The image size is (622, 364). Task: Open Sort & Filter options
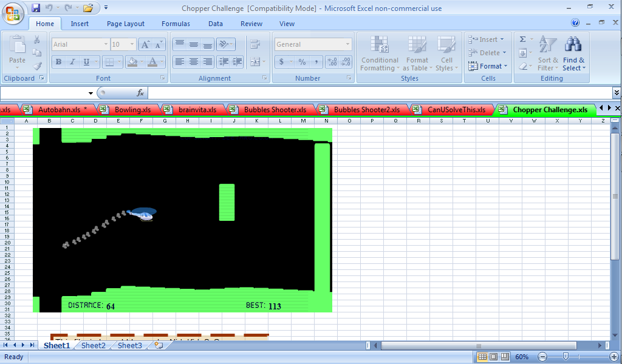click(548, 53)
